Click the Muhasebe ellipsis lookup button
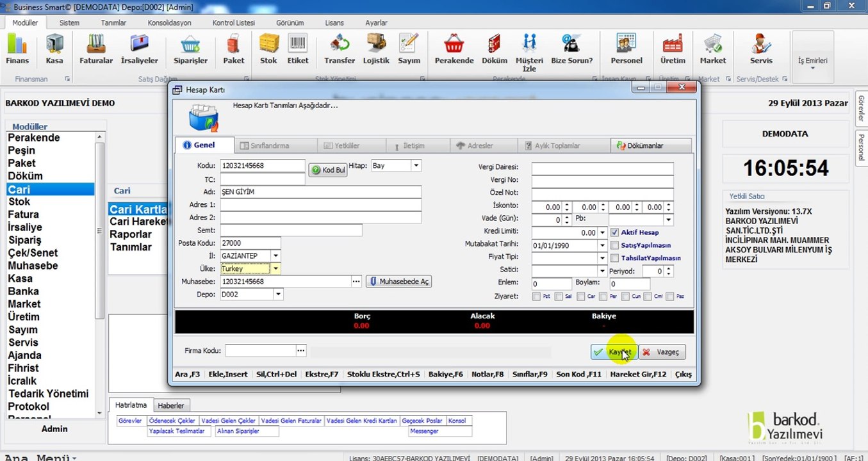This screenshot has width=868, height=461. tap(356, 282)
